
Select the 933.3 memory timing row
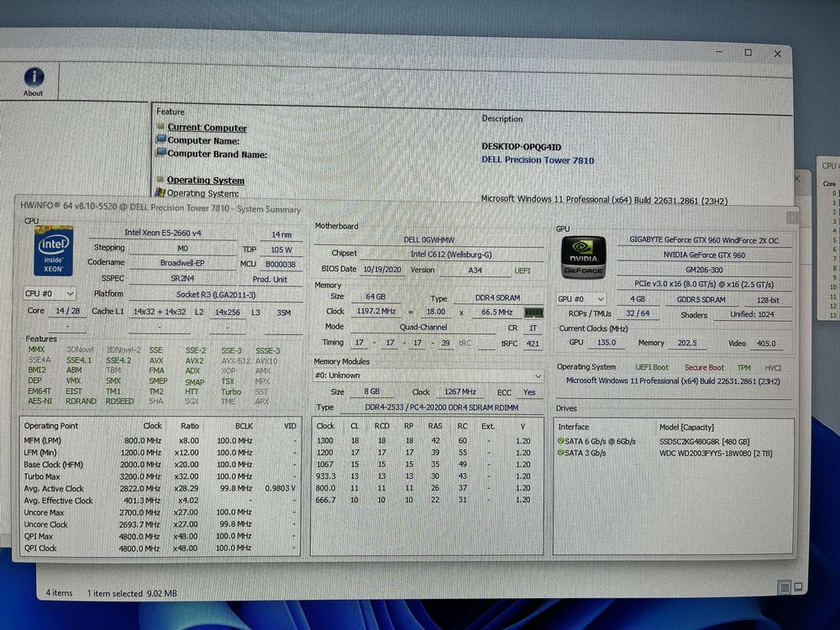pos(426,475)
